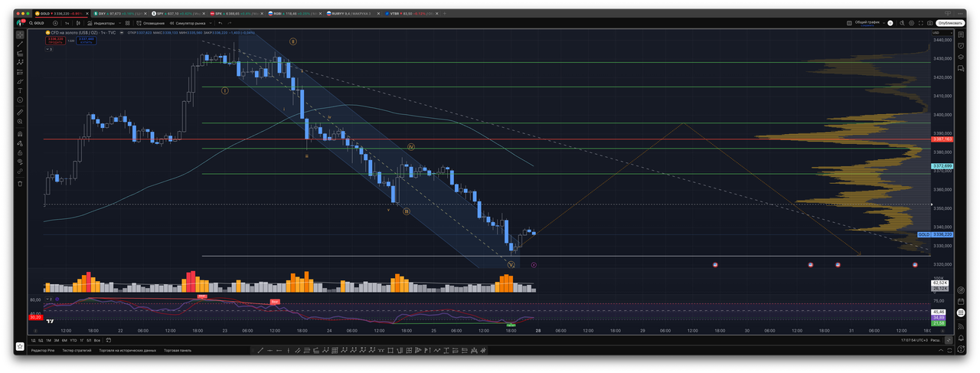
Task: Click the red sell price button
Action: (x=55, y=41)
